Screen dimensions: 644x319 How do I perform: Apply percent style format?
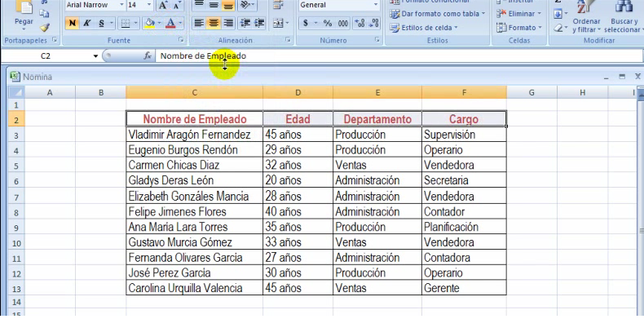point(328,24)
